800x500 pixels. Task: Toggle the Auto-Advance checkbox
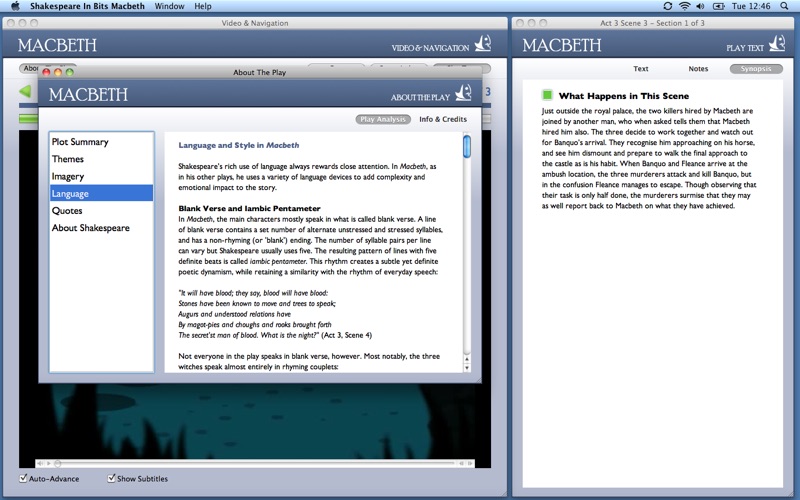click(x=23, y=478)
